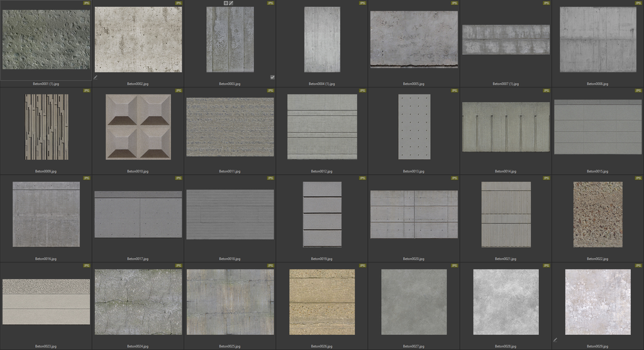Select the Beton0013 dotted panel thumbnail
This screenshot has height=350, width=644.
[414, 127]
